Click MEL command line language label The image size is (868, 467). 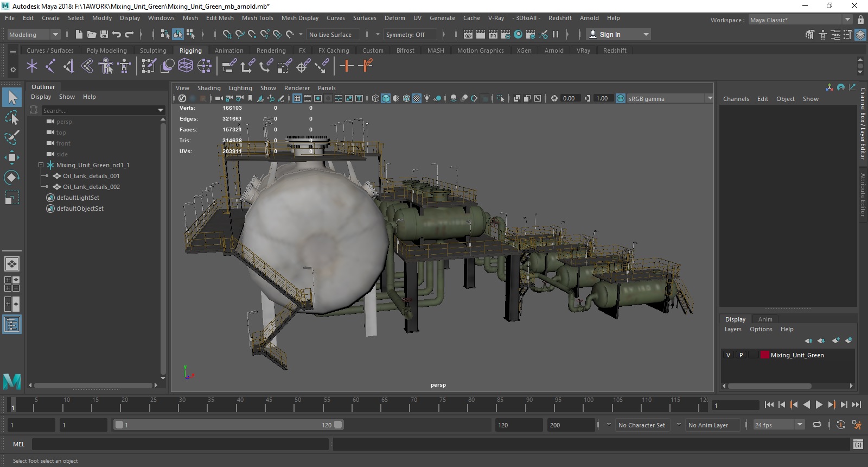point(19,444)
